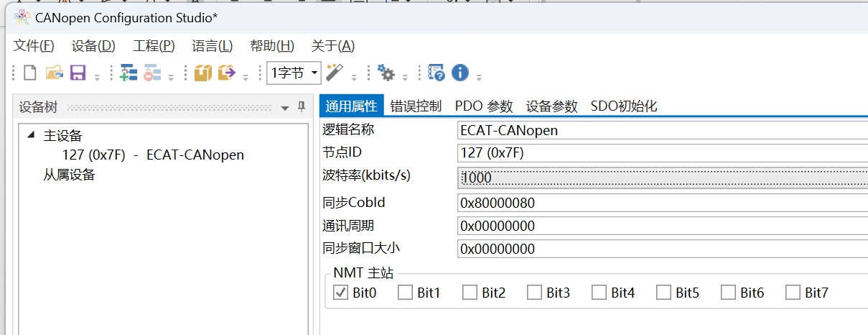The height and width of the screenshot is (335, 868).
Task: Select the 主设备 tree label
Action: pos(62,135)
